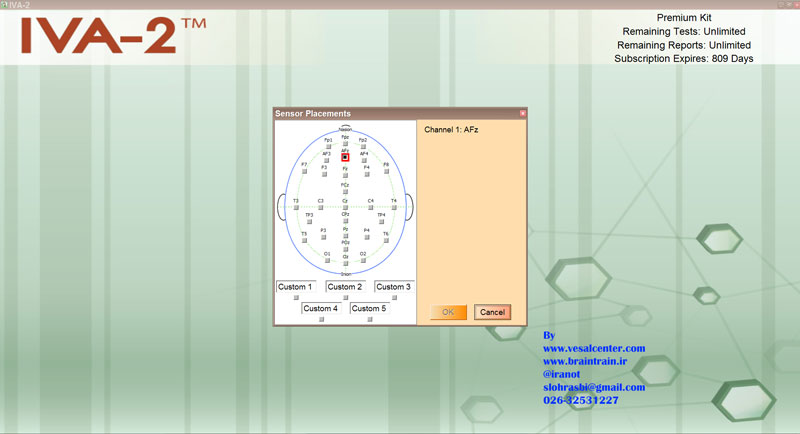Select the Fpz sensor site
Viewport: 800px width, 434px height.
[345, 144]
